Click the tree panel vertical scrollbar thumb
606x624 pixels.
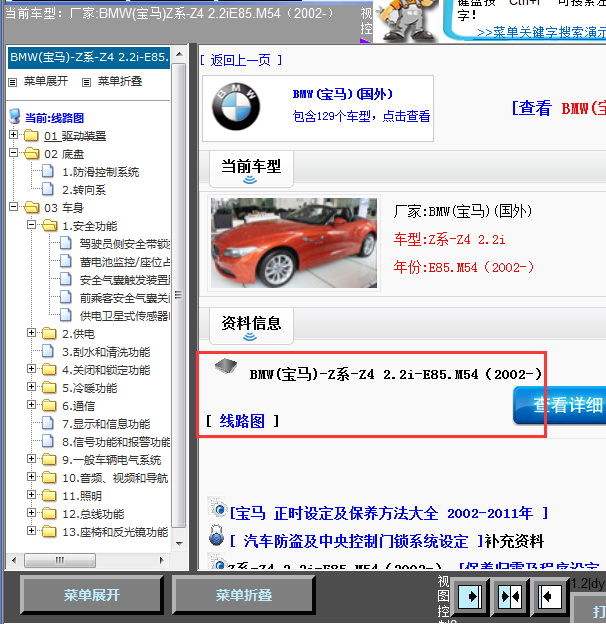coord(179,295)
